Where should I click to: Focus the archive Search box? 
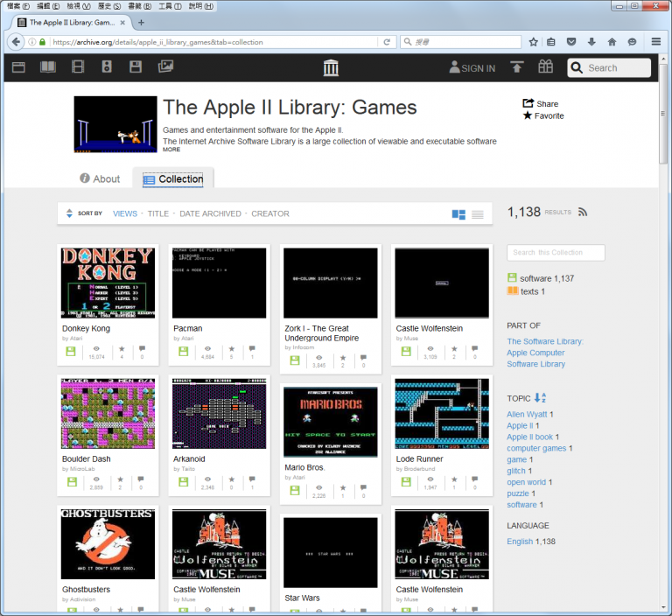coord(609,67)
